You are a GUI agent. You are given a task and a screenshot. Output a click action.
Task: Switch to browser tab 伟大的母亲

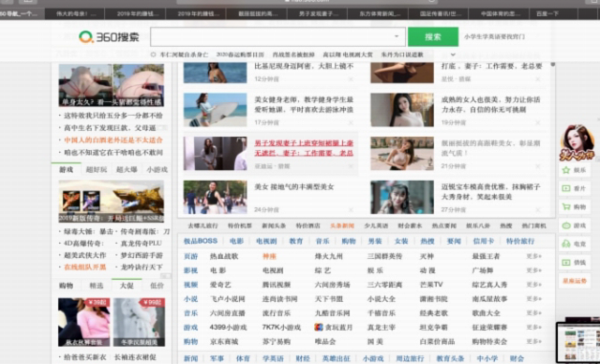click(75, 13)
